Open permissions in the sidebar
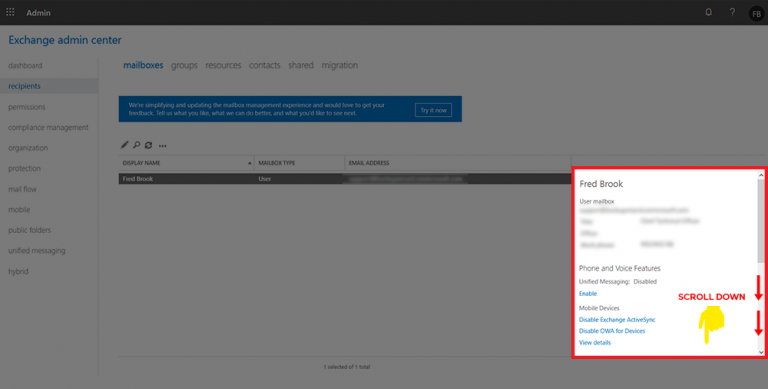 click(26, 107)
